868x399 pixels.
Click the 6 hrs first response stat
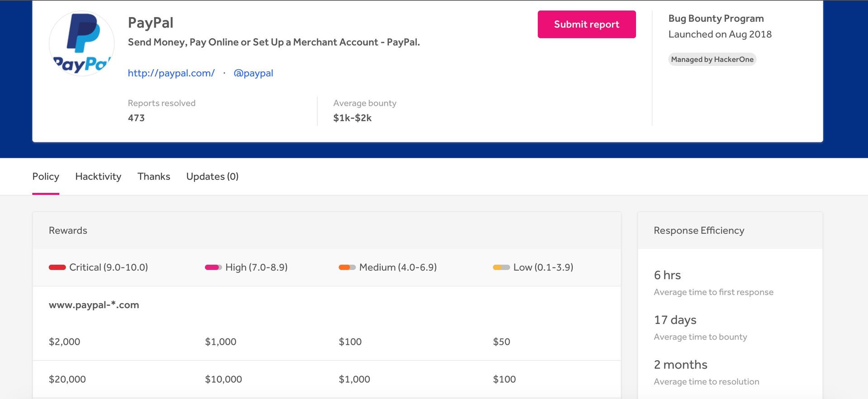667,275
